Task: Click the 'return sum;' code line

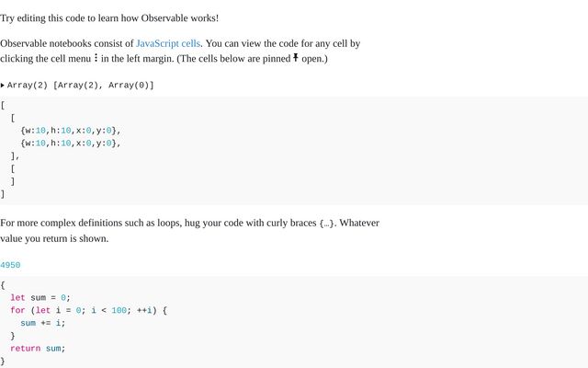Action: pyautogui.click(x=38, y=348)
